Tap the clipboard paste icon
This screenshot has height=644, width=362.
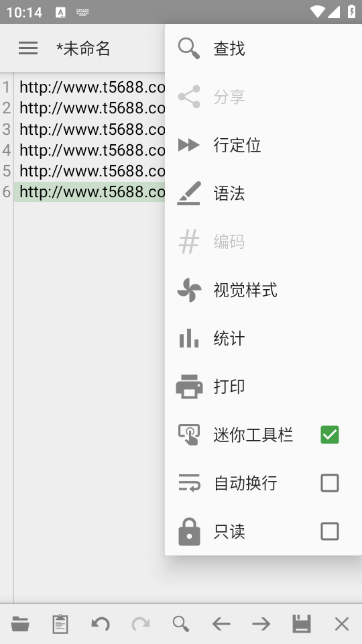pos(60,624)
